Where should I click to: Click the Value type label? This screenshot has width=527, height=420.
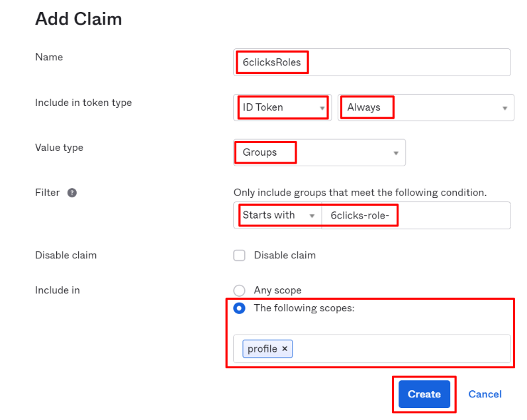[59, 148]
